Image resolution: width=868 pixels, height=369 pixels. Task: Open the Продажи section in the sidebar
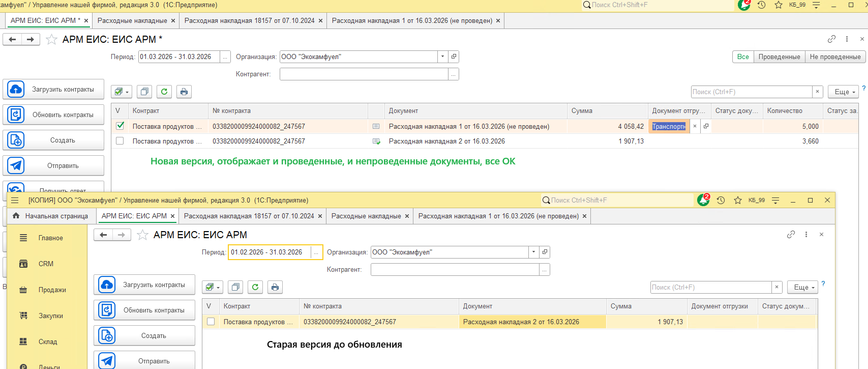point(52,290)
